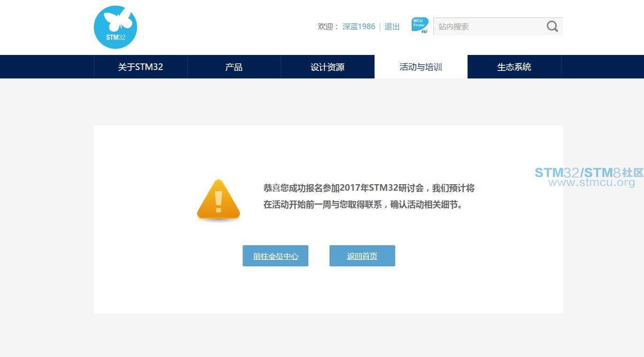Open the MCU Finder icon
Image resolution: width=644 pixels, height=357 pixels.
pyautogui.click(x=419, y=24)
